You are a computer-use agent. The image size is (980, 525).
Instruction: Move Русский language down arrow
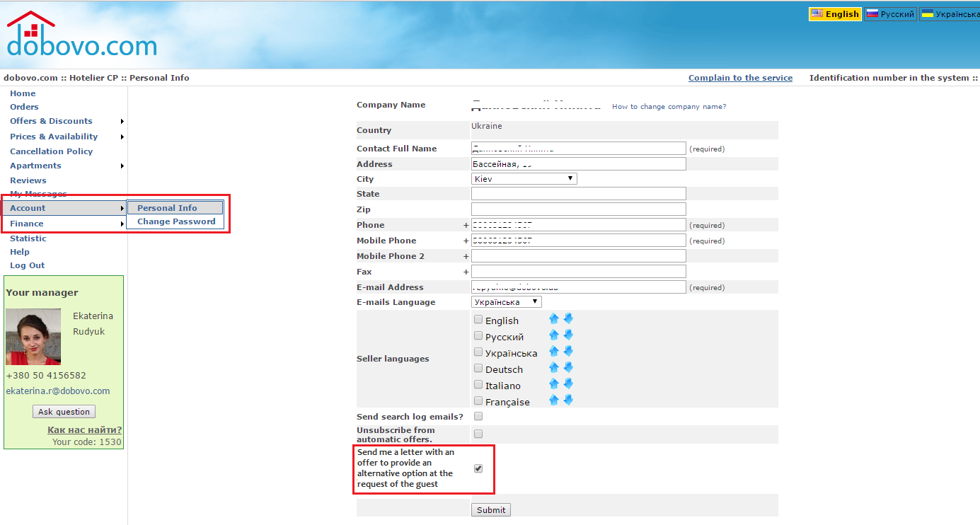click(x=568, y=335)
